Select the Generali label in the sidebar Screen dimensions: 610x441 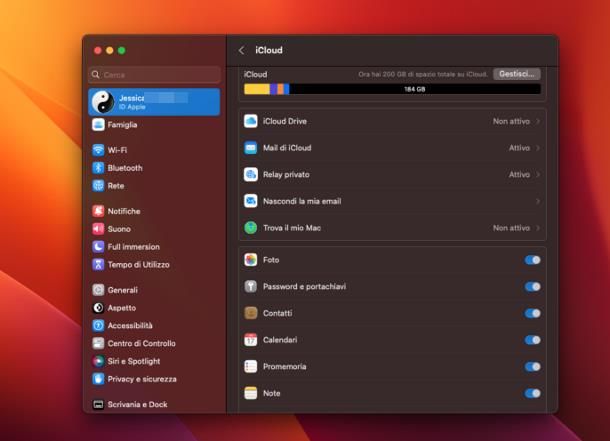123,290
